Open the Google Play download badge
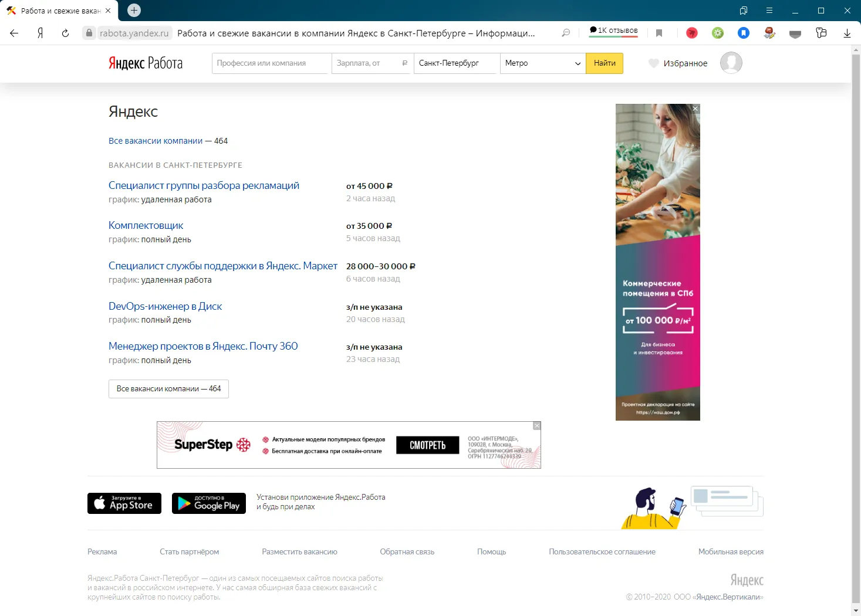This screenshot has height=616, width=861. [209, 503]
